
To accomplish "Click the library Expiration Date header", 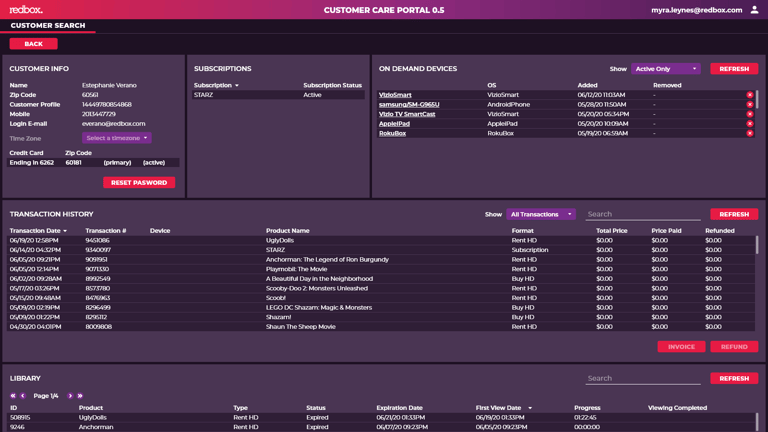I will [400, 408].
